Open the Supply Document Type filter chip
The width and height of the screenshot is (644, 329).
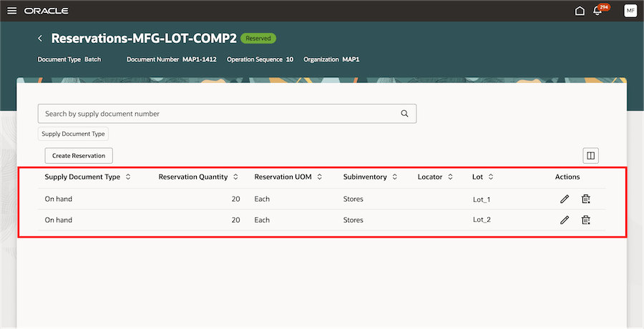[x=73, y=134]
